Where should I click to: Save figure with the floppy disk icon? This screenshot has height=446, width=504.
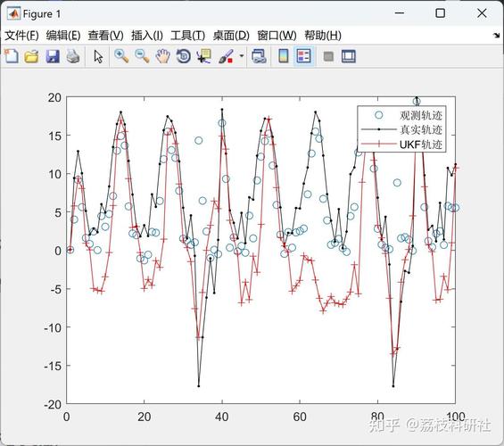click(53, 56)
